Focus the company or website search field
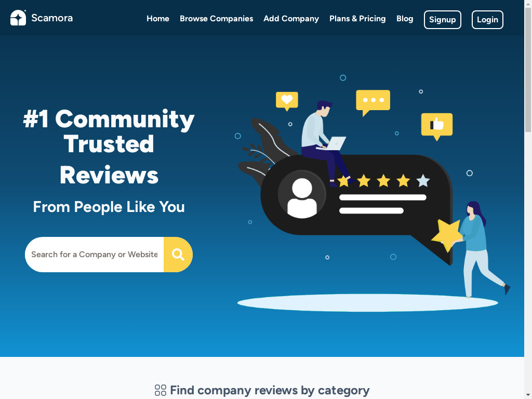 pyautogui.click(x=95, y=255)
